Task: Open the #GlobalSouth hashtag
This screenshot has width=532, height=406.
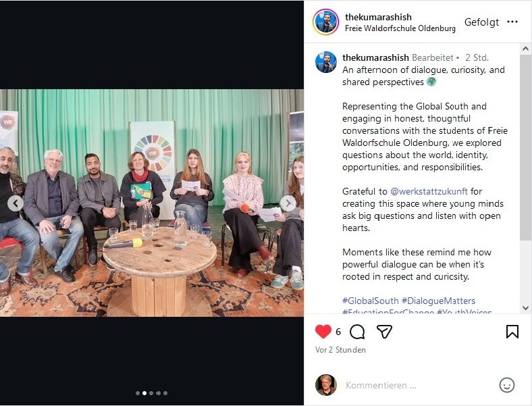Action: [370, 301]
